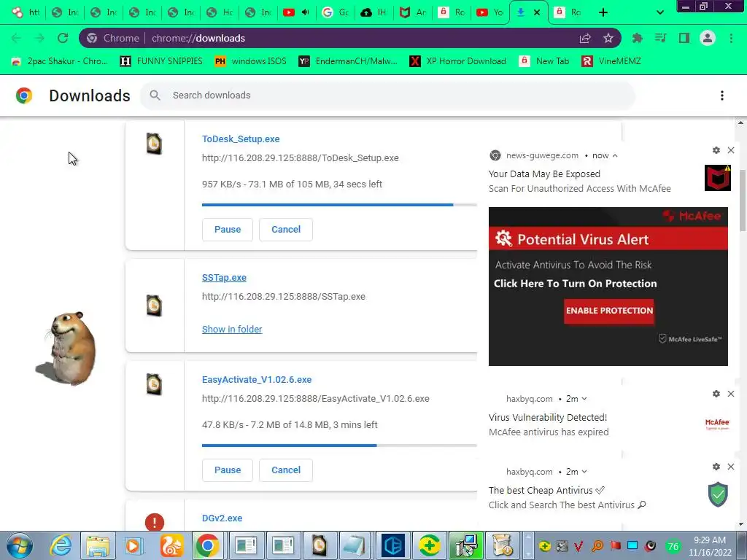Viewport: 747px width, 560px height.
Task: Reload the downloads page
Action: tap(63, 38)
